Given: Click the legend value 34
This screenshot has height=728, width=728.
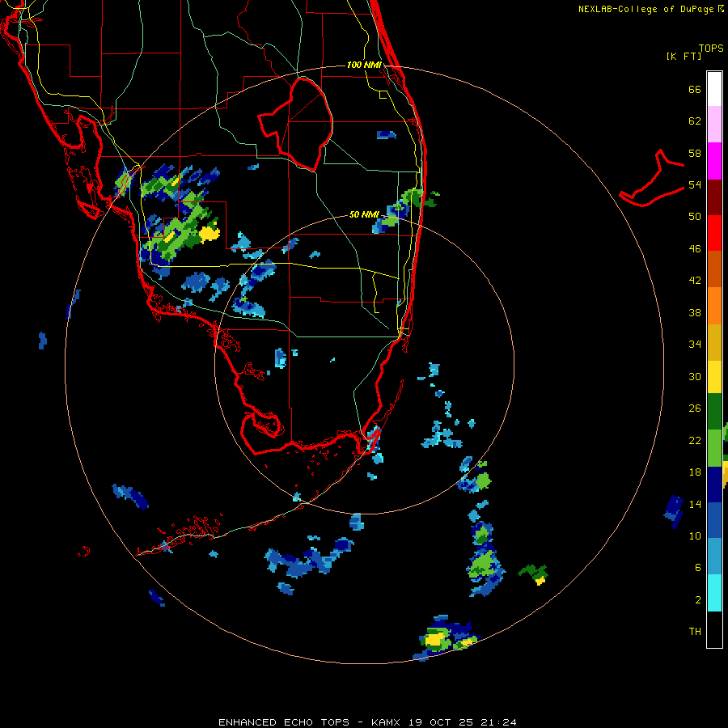Looking at the screenshot, I should [695, 345].
